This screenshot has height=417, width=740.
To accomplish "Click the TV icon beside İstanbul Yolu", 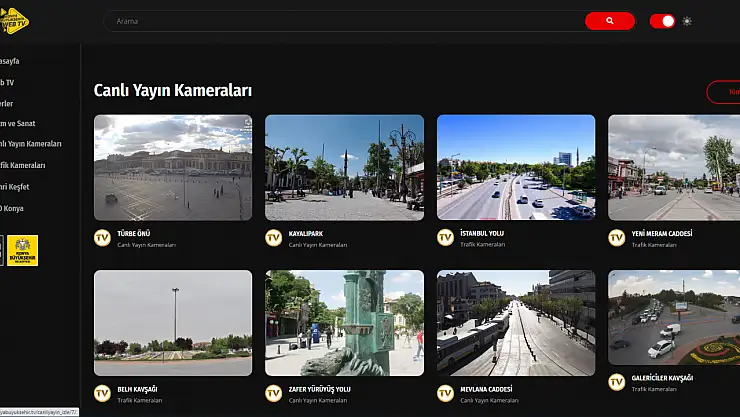I will click(445, 238).
